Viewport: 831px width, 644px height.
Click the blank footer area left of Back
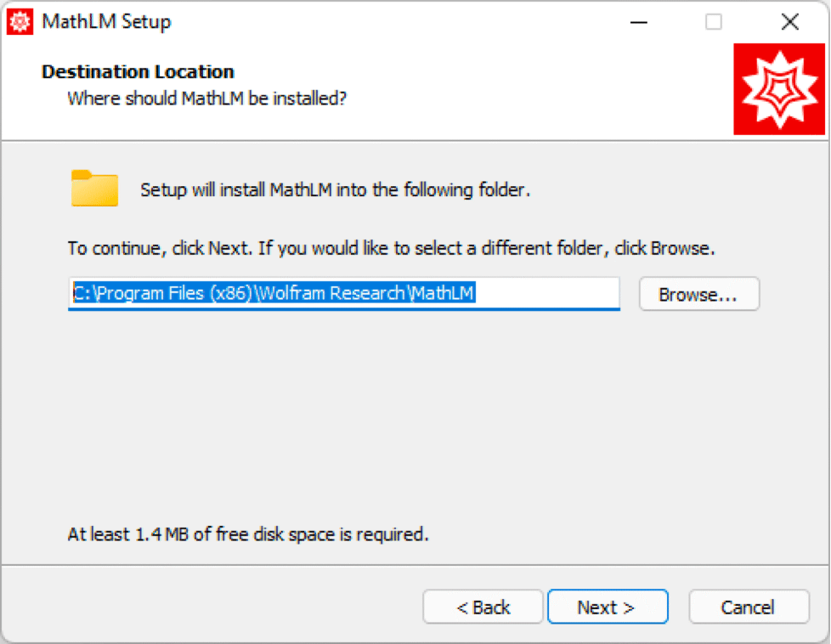point(212,607)
